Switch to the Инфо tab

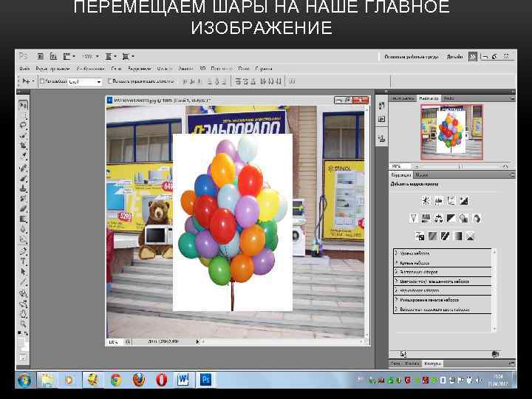click(449, 98)
